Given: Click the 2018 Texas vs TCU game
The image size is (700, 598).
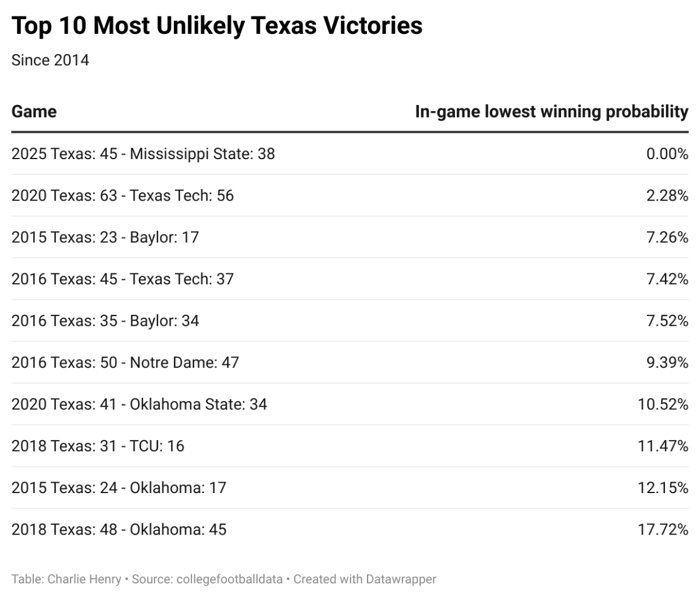Looking at the screenshot, I should pyautogui.click(x=97, y=446).
